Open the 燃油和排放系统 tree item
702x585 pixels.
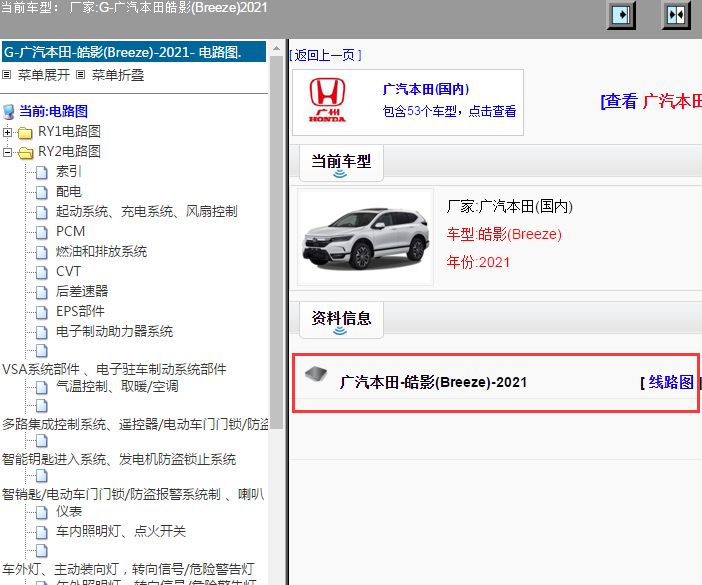pos(101,252)
